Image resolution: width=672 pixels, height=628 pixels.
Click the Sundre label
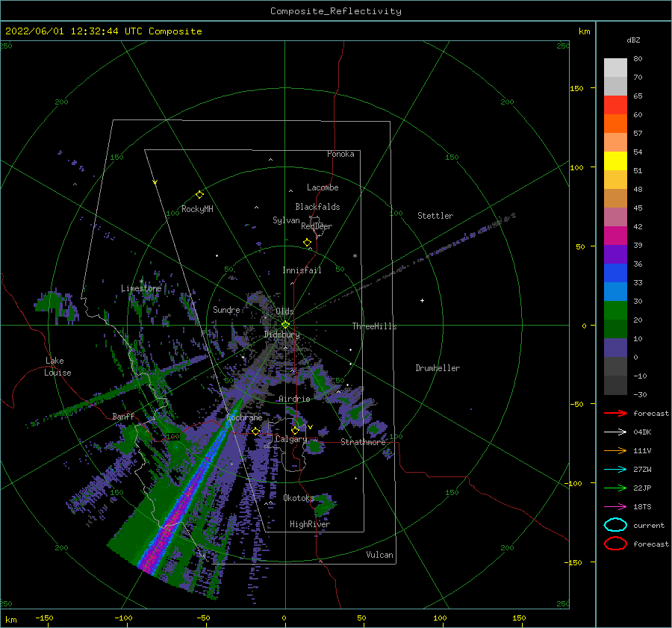(226, 309)
